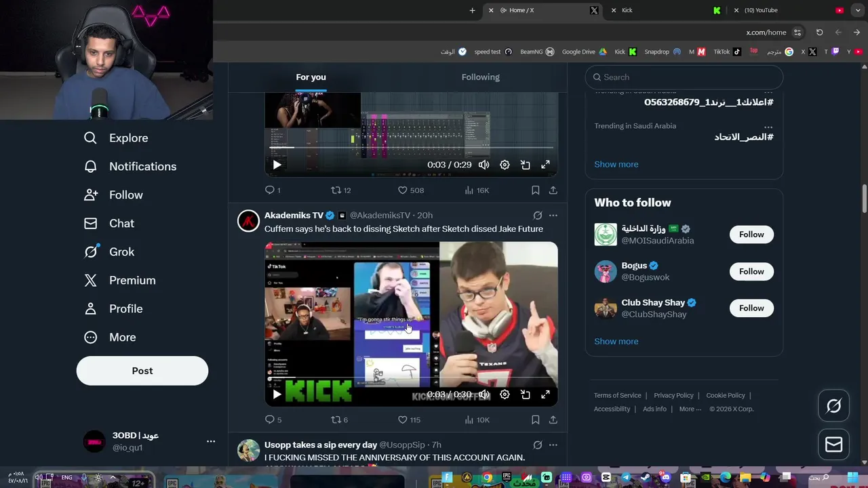Open More options in the X sidebar
Viewport: 868px width, 488px height.
(110, 337)
